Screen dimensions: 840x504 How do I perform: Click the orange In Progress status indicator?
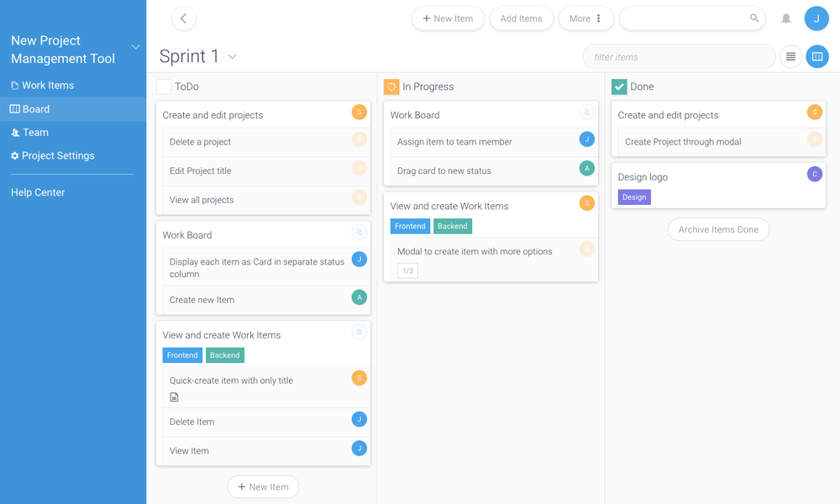tap(391, 86)
